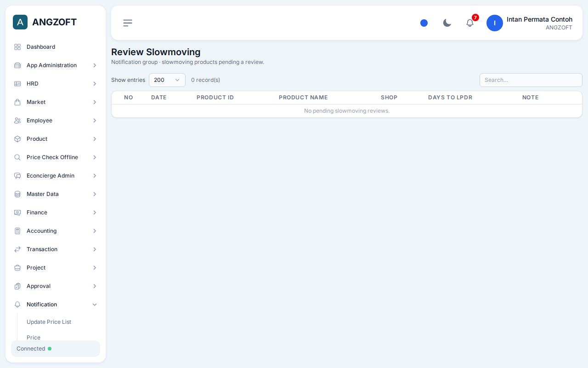588x368 pixels.
Task: Click the 0 record(s) text
Action: 205,80
